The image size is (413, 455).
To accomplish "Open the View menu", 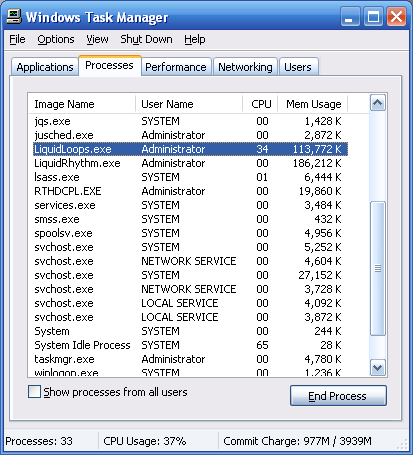I will (x=97, y=39).
